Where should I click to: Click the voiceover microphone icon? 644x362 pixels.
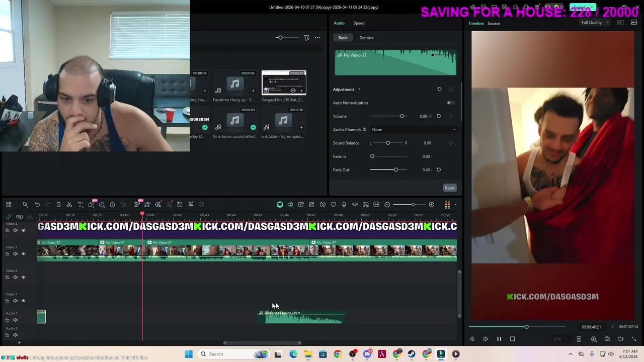[x=344, y=205]
